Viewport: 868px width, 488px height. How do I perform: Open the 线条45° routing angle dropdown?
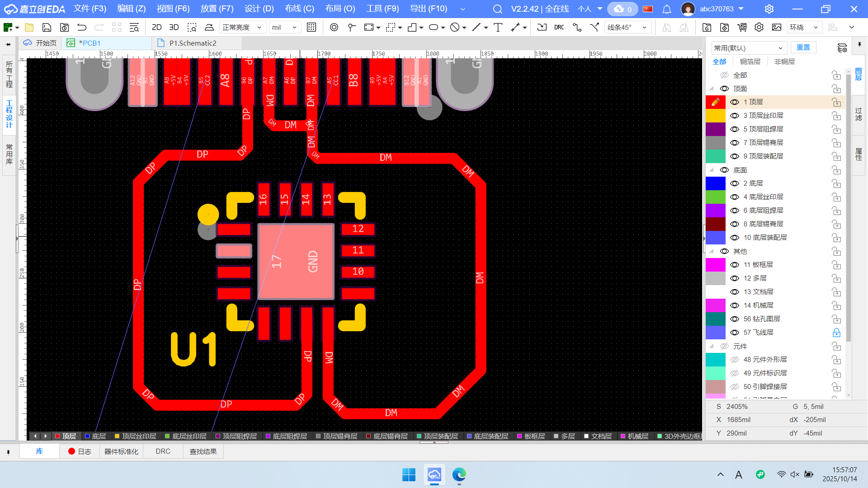627,28
